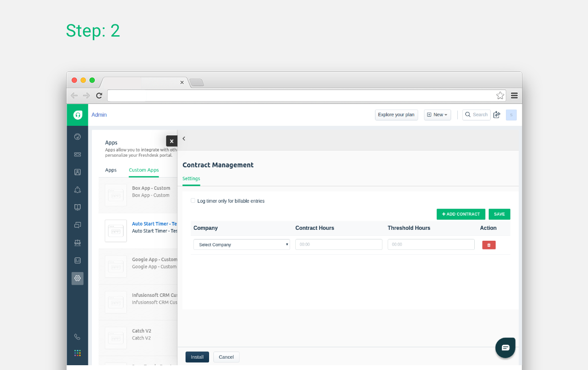Click the Freshdesk headset logo
This screenshot has height=370, width=588.
click(78, 115)
